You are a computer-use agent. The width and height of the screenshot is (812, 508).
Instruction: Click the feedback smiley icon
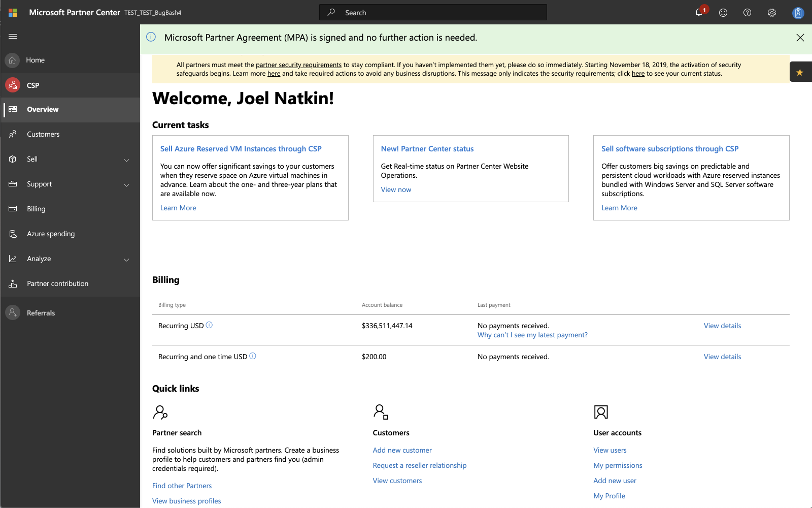[x=723, y=13]
